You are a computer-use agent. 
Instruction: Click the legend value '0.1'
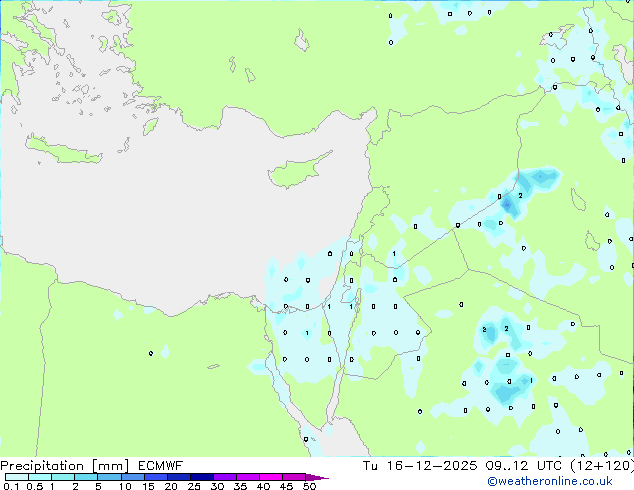pyautogui.click(x=11, y=486)
